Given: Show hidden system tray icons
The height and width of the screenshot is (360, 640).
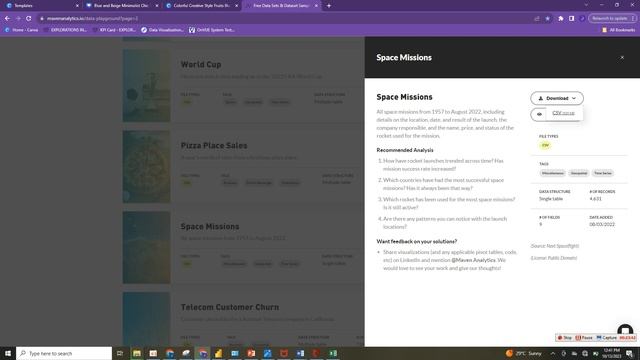Looking at the screenshot, I should pyautogui.click(x=553, y=353).
